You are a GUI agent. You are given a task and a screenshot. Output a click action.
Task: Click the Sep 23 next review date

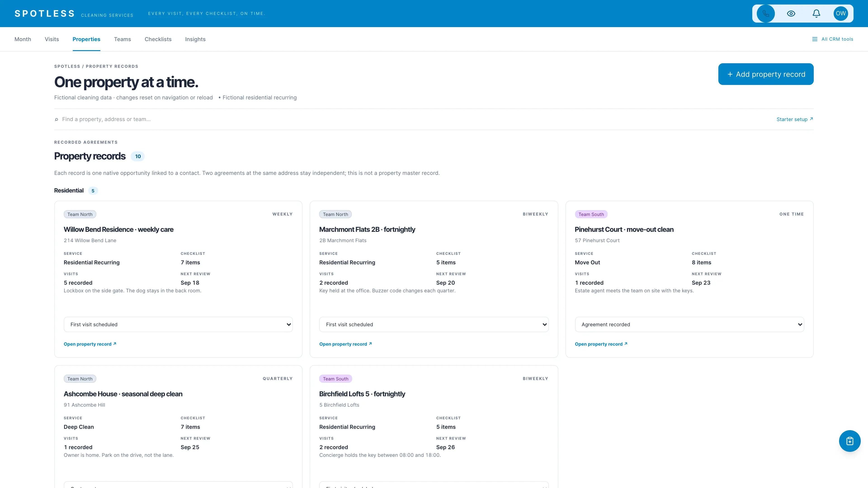click(x=701, y=283)
